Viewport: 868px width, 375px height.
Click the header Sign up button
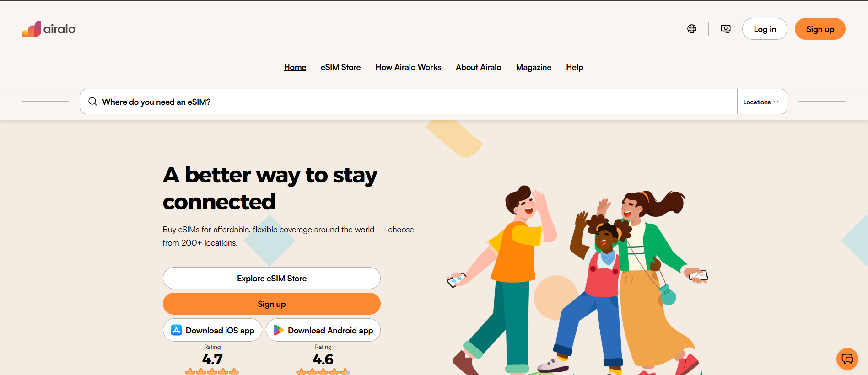820,29
